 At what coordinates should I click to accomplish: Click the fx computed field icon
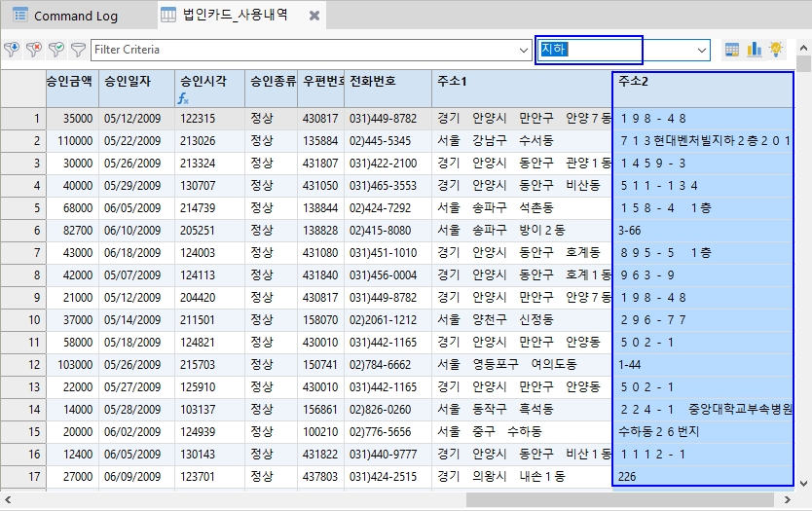[x=183, y=98]
